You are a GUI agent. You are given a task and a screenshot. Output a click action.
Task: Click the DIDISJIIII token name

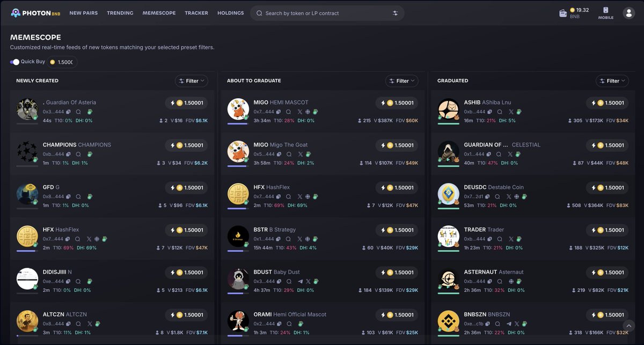(x=54, y=272)
